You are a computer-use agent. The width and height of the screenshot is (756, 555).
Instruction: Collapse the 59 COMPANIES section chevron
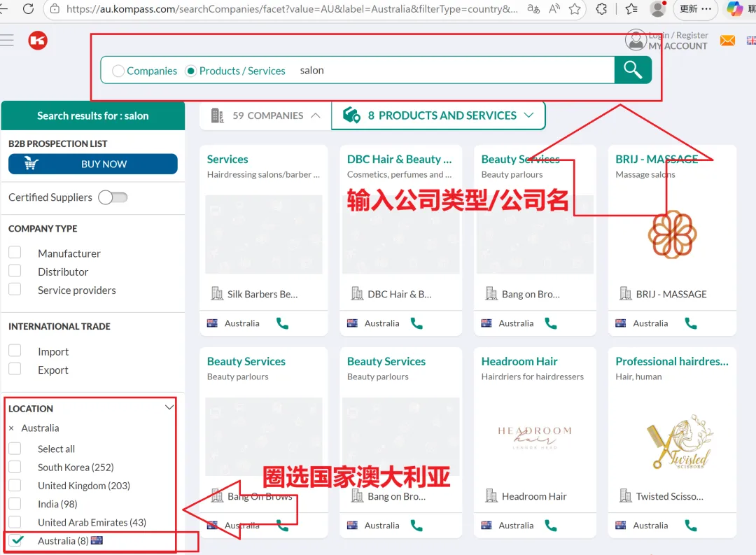[x=317, y=115]
